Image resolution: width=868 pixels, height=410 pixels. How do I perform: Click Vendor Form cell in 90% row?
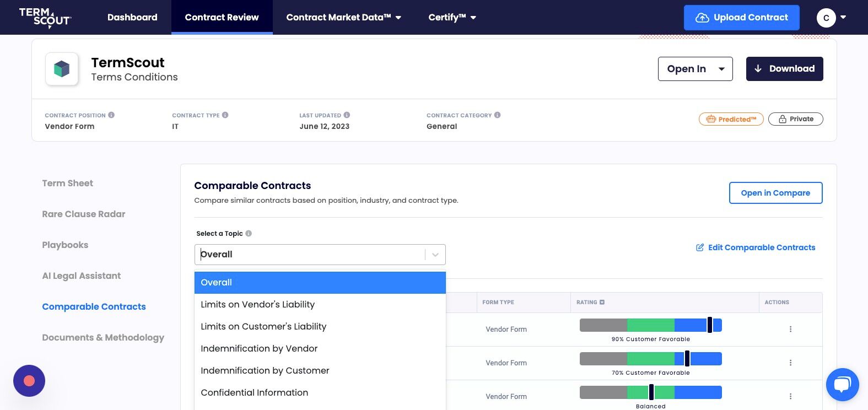pos(506,330)
